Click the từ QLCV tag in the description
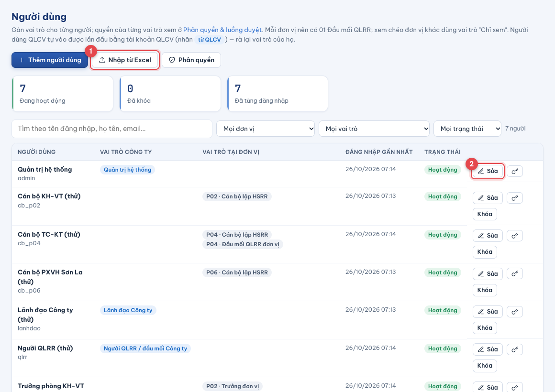Viewport: 555px width, 392px height. pyautogui.click(x=209, y=40)
